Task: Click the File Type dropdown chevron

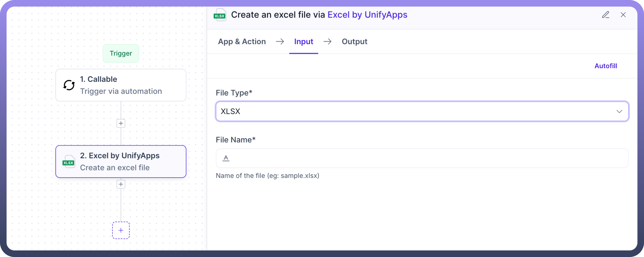Action: coord(619,111)
